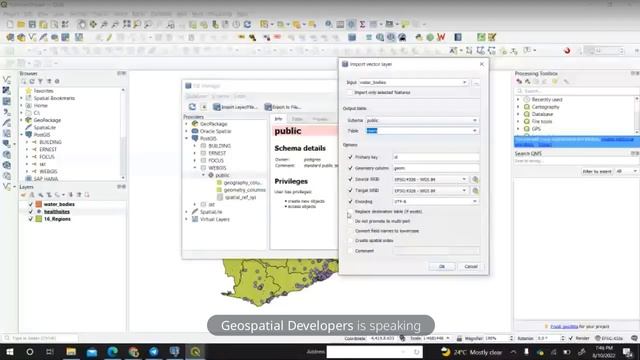Click the QGIS icon in the taskbar
This screenshot has width=640, height=360.
tap(196, 351)
